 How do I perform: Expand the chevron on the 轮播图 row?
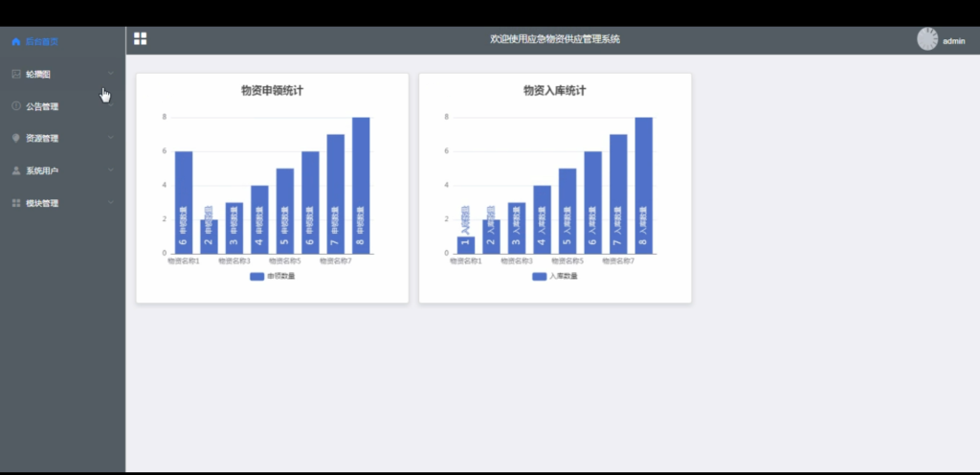pyautogui.click(x=111, y=74)
